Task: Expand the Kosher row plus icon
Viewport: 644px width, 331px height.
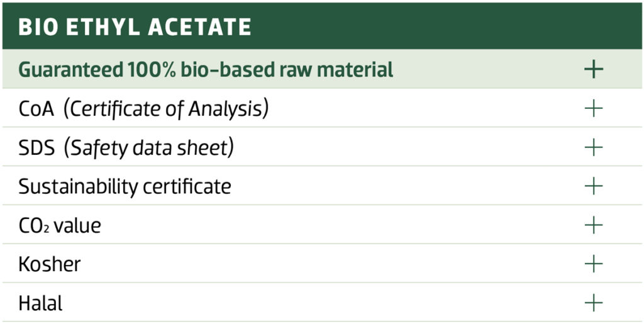Action: coord(593,264)
